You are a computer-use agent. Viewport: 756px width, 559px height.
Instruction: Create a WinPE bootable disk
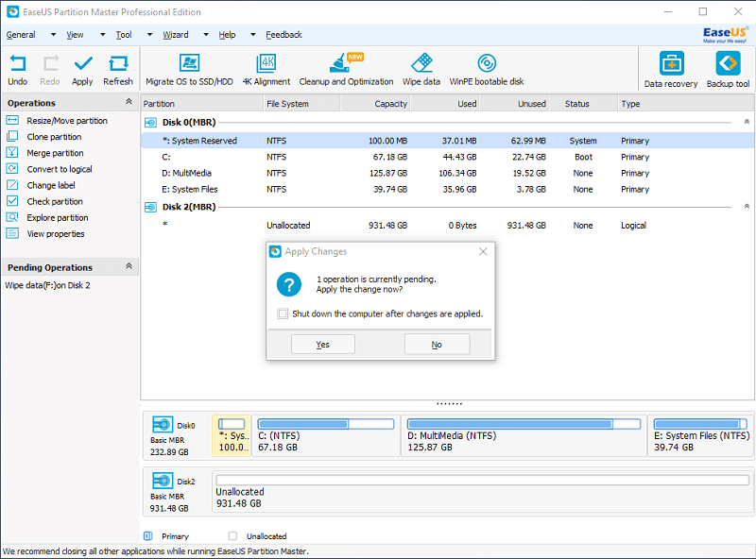487,62
